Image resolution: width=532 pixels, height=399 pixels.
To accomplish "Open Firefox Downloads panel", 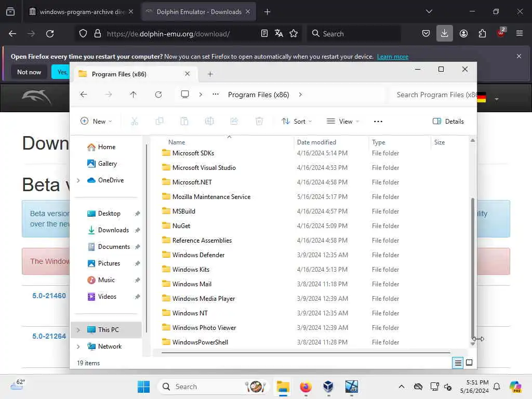I will (x=445, y=33).
